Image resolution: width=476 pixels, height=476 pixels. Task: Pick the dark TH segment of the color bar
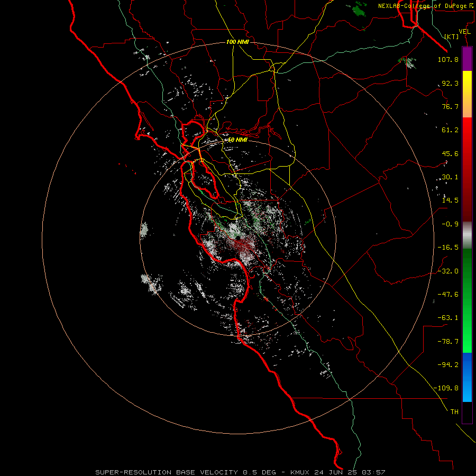tap(467, 412)
